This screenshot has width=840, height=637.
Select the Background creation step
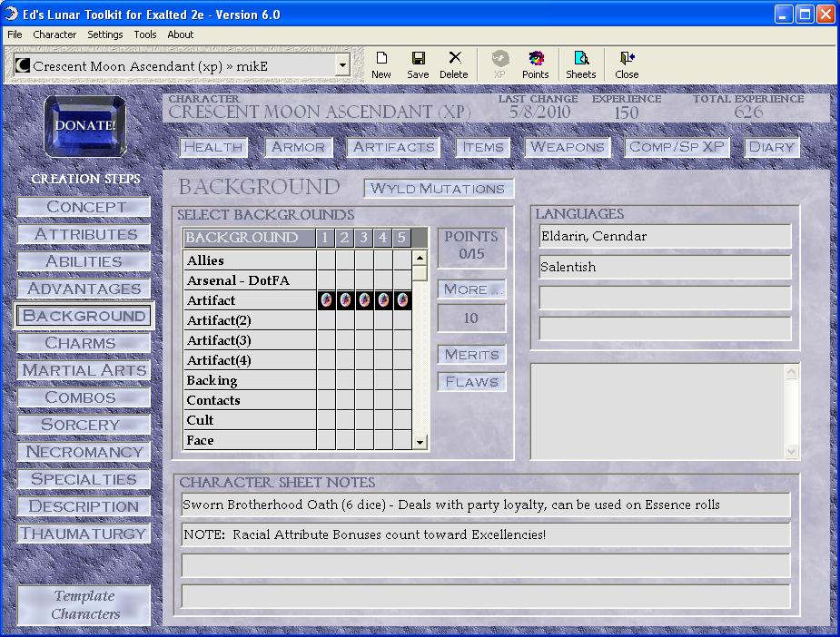coord(84,316)
